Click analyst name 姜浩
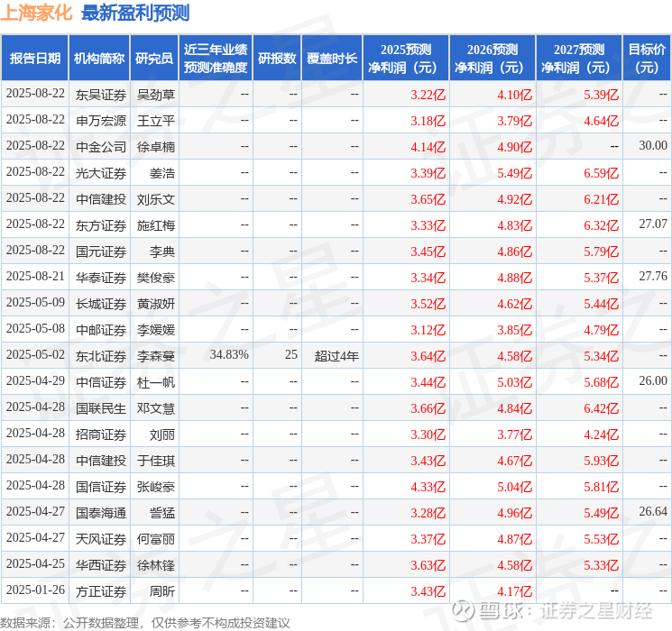Viewport: 672px width, 631px height. click(162, 173)
